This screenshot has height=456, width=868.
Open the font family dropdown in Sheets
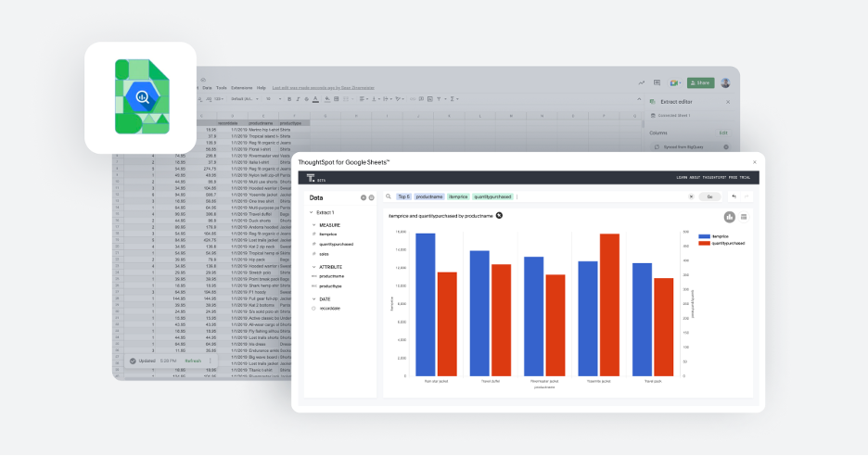pyautogui.click(x=245, y=99)
